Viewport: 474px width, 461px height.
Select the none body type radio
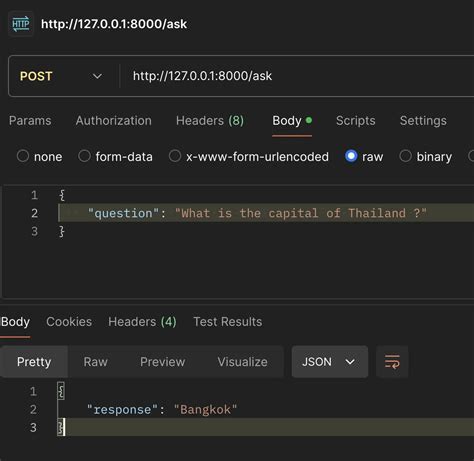[x=23, y=156]
